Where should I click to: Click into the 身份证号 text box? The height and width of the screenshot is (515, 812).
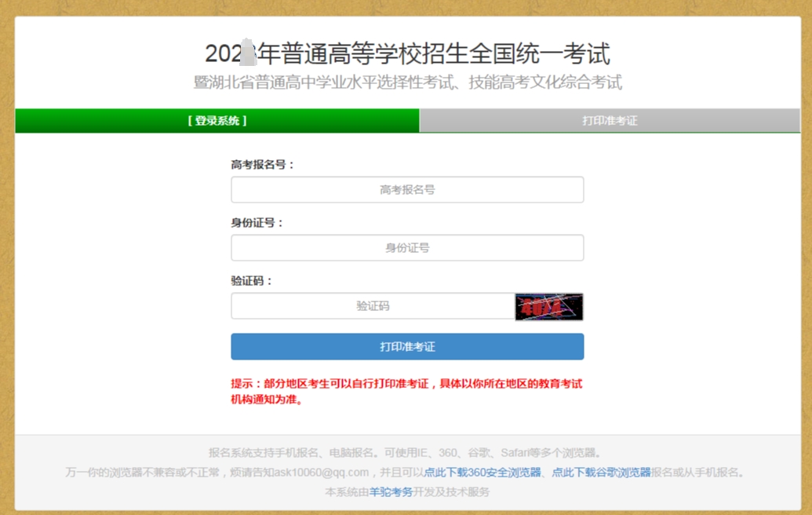407,248
